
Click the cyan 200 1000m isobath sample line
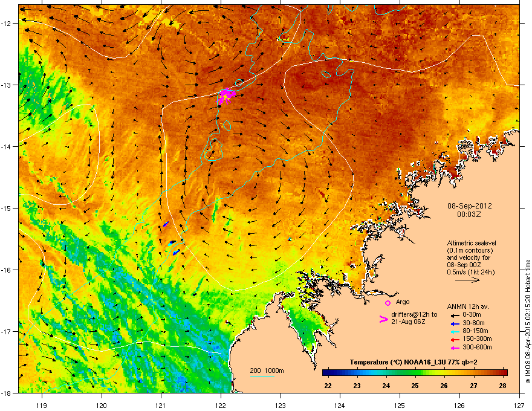click(262, 376)
